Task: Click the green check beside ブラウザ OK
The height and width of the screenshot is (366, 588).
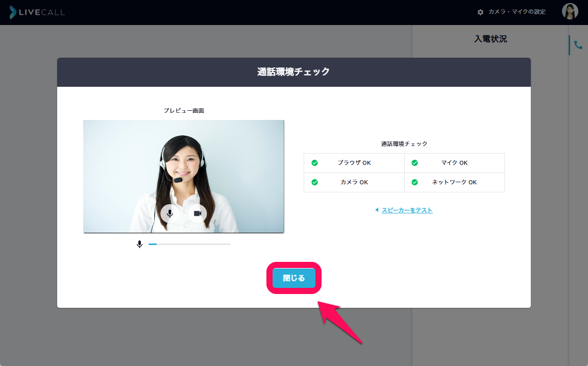Action: click(314, 163)
